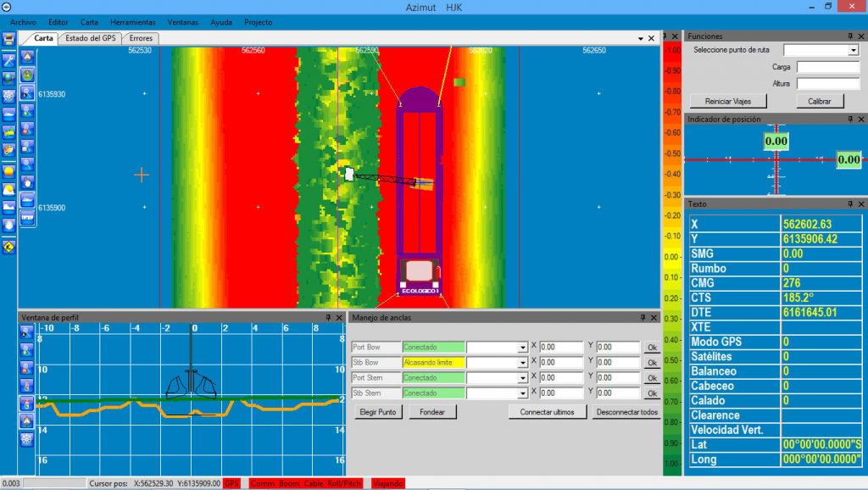Switch to the Estado del GPS tab
The height and width of the screenshot is (490, 868).
click(x=91, y=38)
